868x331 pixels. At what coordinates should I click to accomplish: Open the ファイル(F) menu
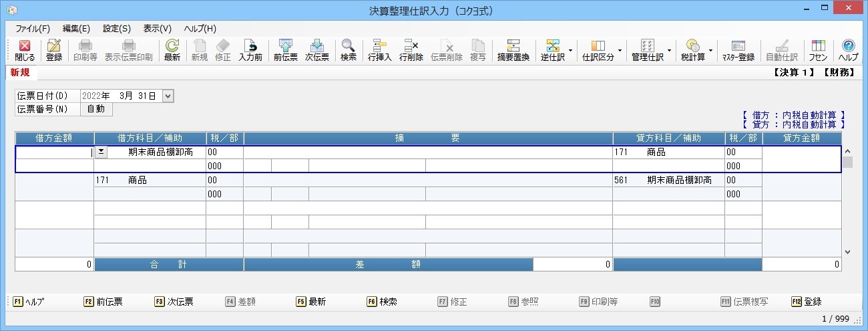33,29
